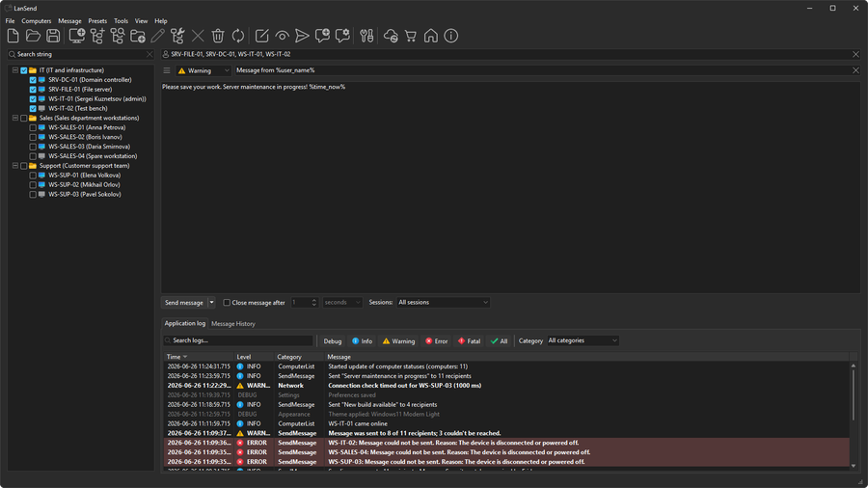The image size is (868, 488).
Task: Open the All categories dropdown
Action: [x=583, y=340]
